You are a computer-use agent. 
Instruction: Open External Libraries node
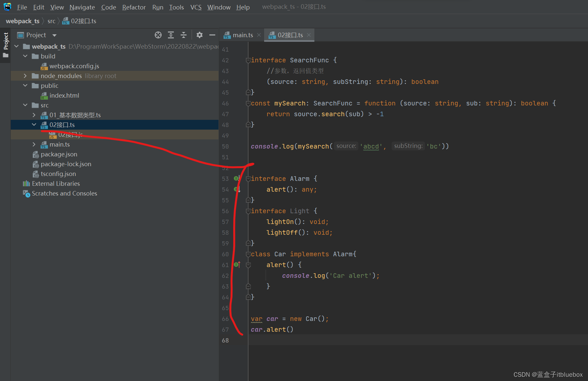(56, 183)
